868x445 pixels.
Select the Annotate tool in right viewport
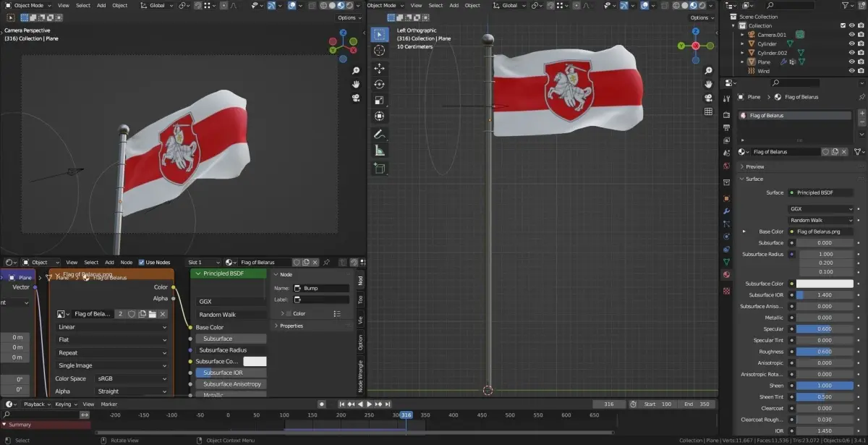click(380, 135)
